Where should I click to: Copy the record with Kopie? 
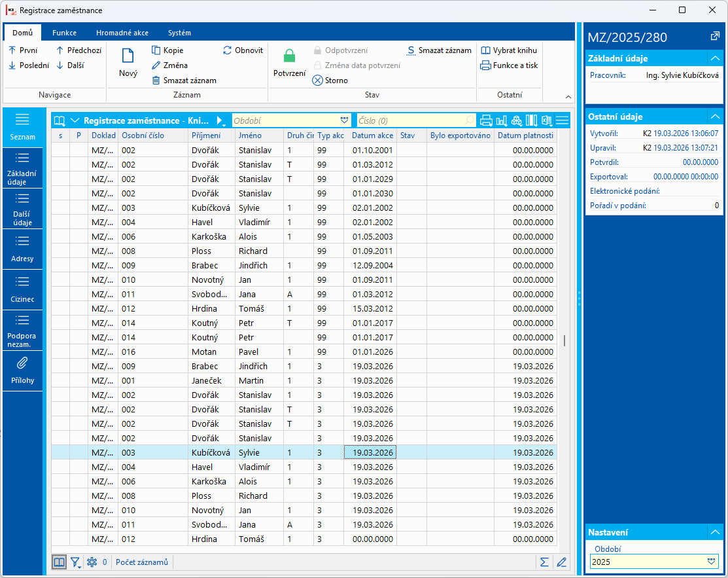click(x=167, y=50)
